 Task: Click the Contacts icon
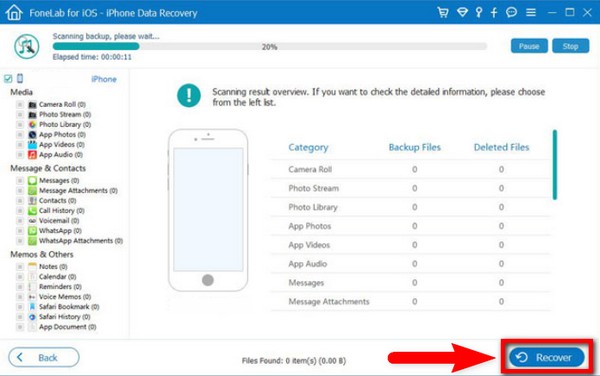point(33,200)
